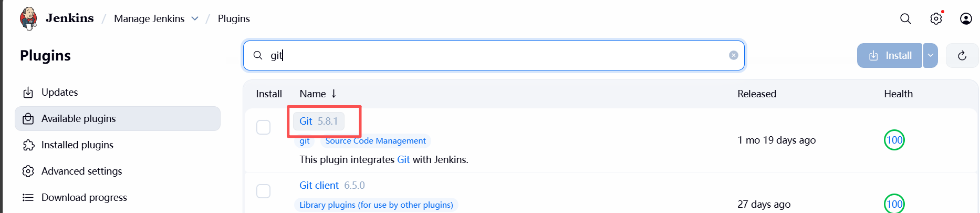The image size is (980, 213).
Task: Click the health score for Git plugin
Action: (894, 140)
